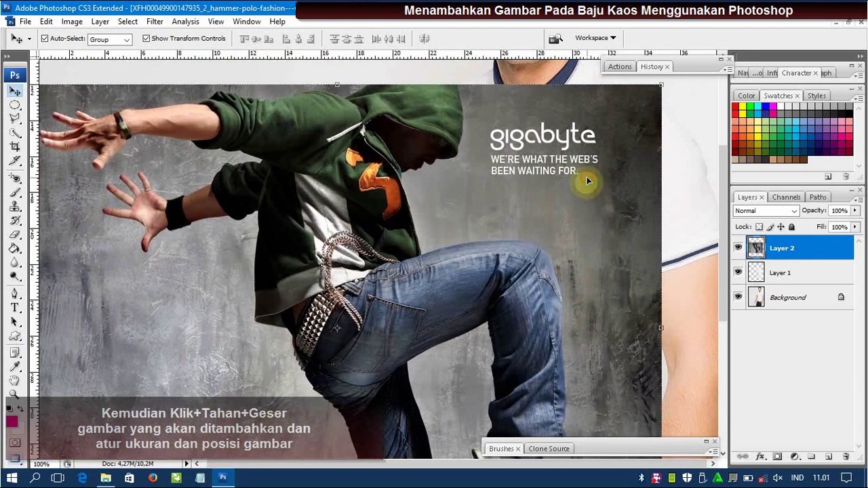Select the Notes tool
868x488 pixels.
[x=15, y=352]
